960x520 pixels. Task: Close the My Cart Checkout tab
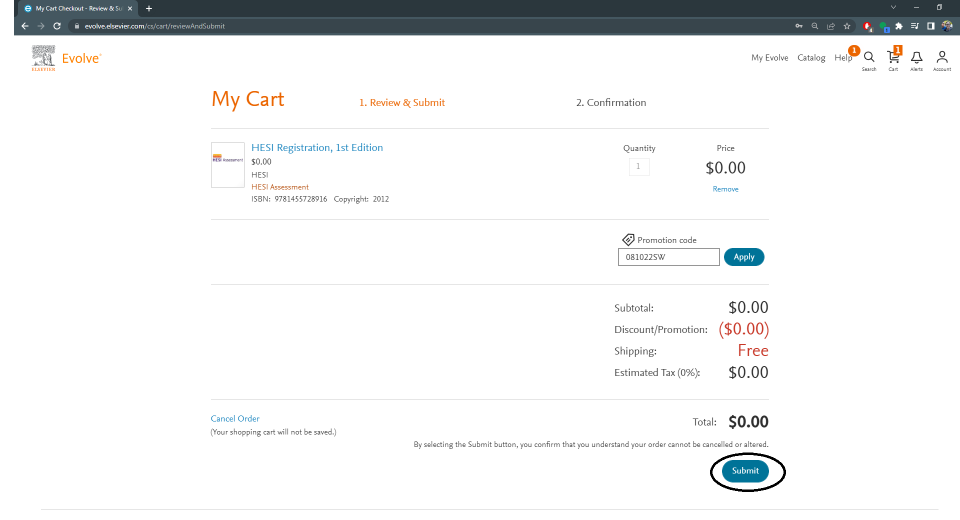130,9
